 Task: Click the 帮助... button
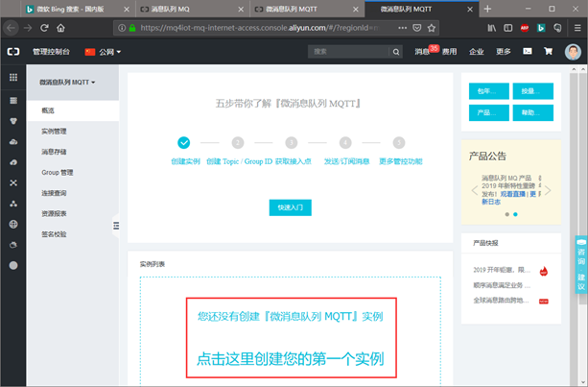click(x=533, y=112)
